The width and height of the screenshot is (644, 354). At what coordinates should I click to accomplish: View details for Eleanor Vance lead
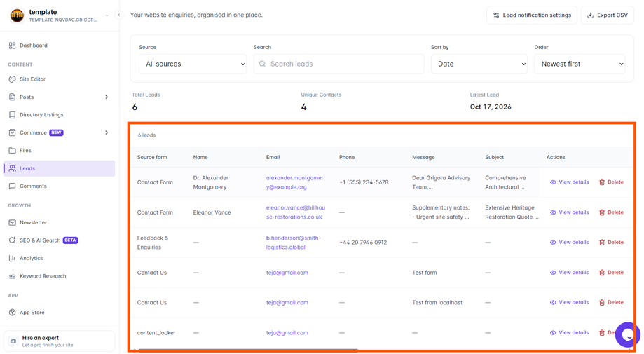coord(569,212)
